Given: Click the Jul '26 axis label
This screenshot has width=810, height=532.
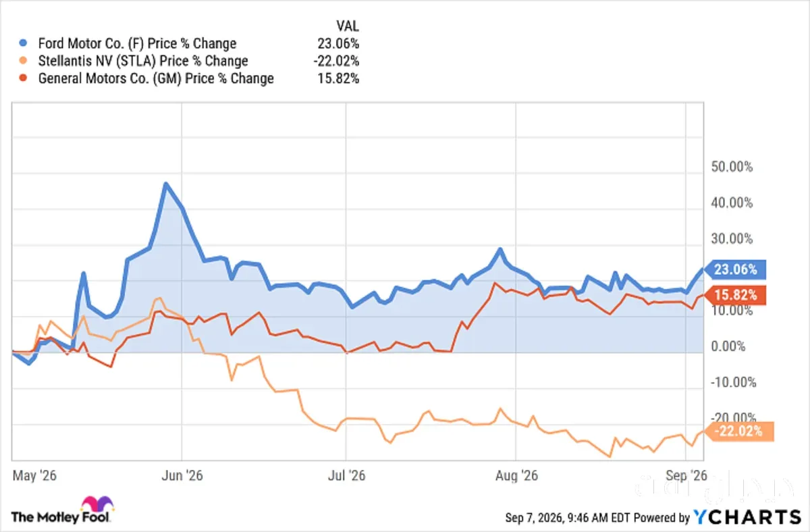Looking at the screenshot, I should pos(346,475).
